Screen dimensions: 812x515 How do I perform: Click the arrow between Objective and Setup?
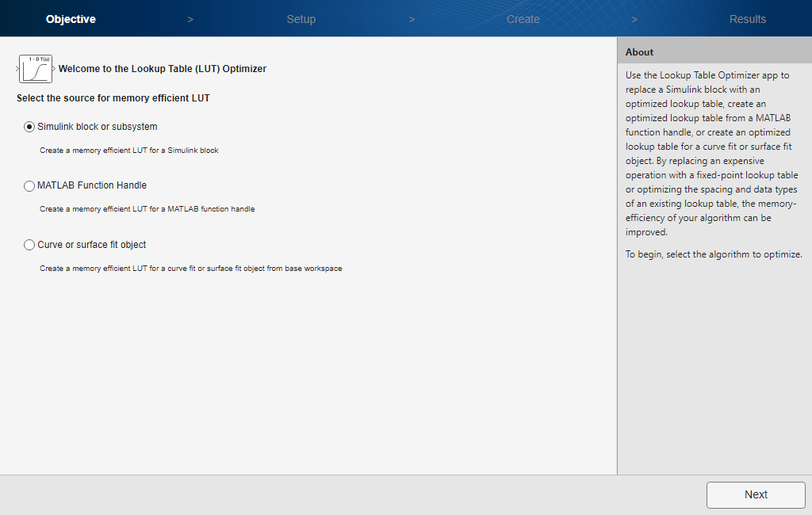(190, 19)
